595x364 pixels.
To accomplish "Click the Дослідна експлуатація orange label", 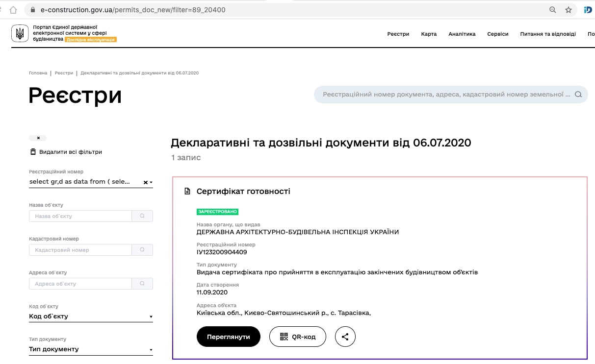I will point(91,39).
